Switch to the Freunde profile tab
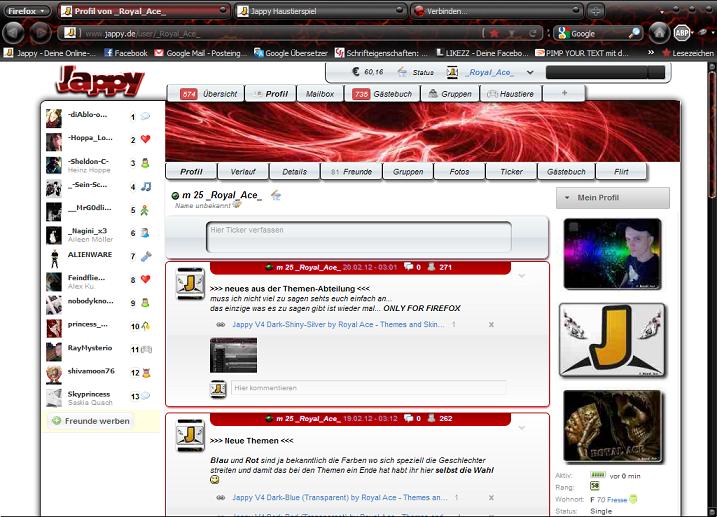 coord(351,172)
